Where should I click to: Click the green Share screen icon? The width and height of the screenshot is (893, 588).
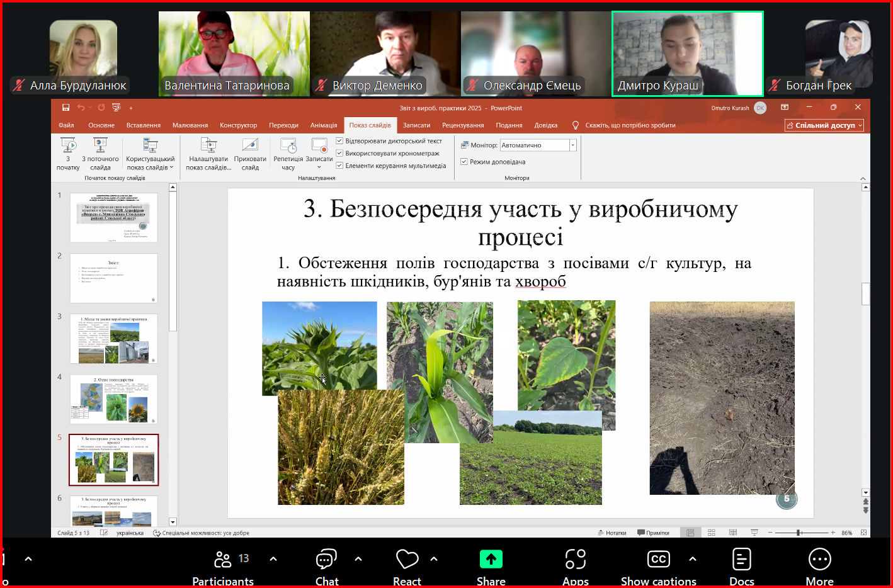[x=491, y=559]
